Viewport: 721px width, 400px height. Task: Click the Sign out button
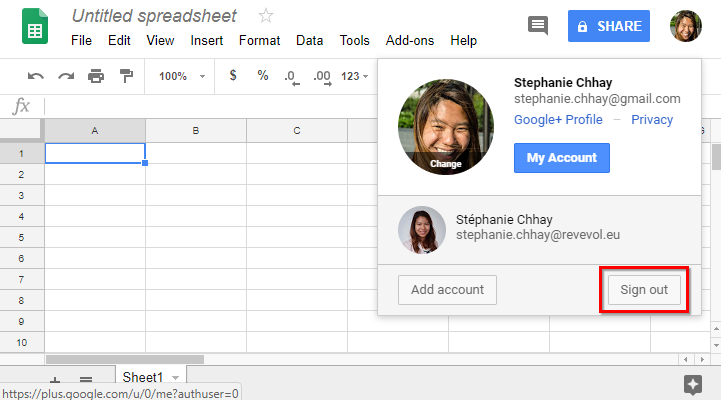coord(644,290)
